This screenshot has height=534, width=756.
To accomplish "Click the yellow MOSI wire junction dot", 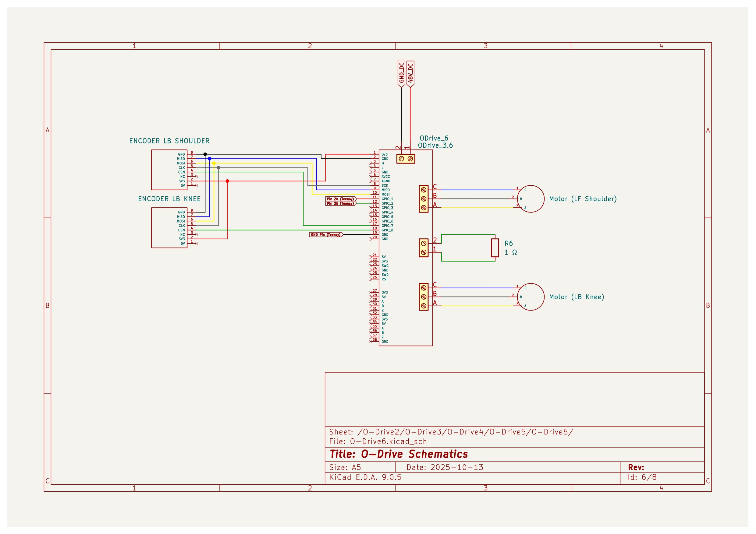I will tap(214, 163).
